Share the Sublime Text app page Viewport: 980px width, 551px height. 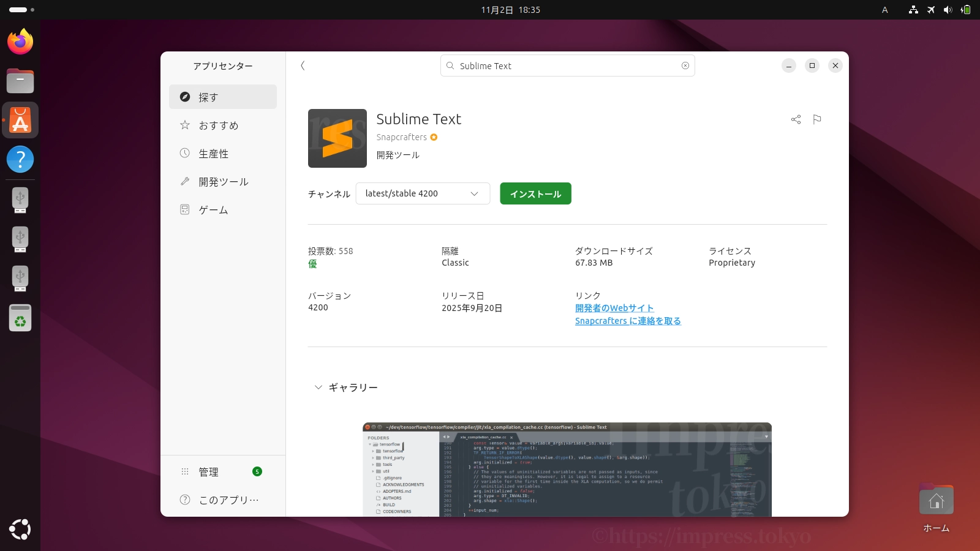(796, 119)
